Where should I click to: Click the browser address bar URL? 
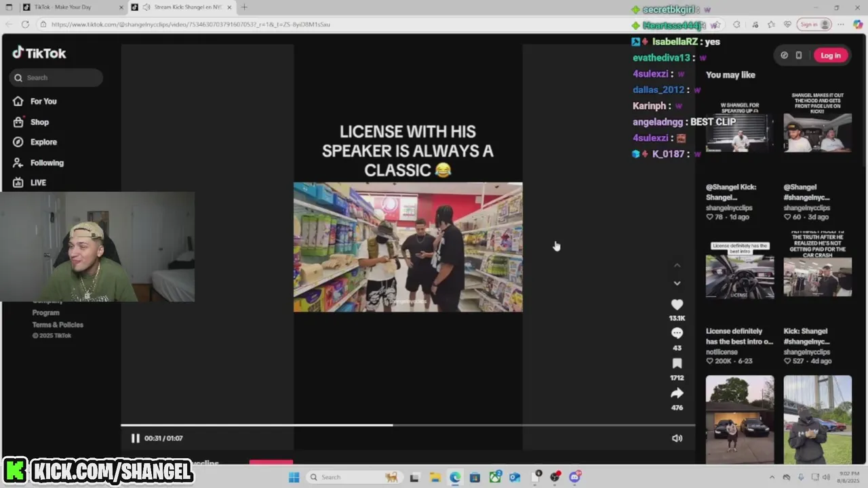(x=191, y=24)
